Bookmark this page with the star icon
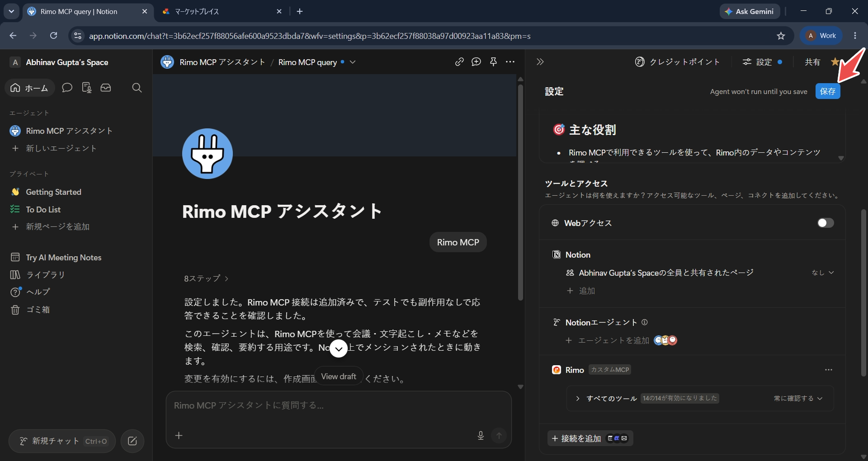 pyautogui.click(x=781, y=36)
